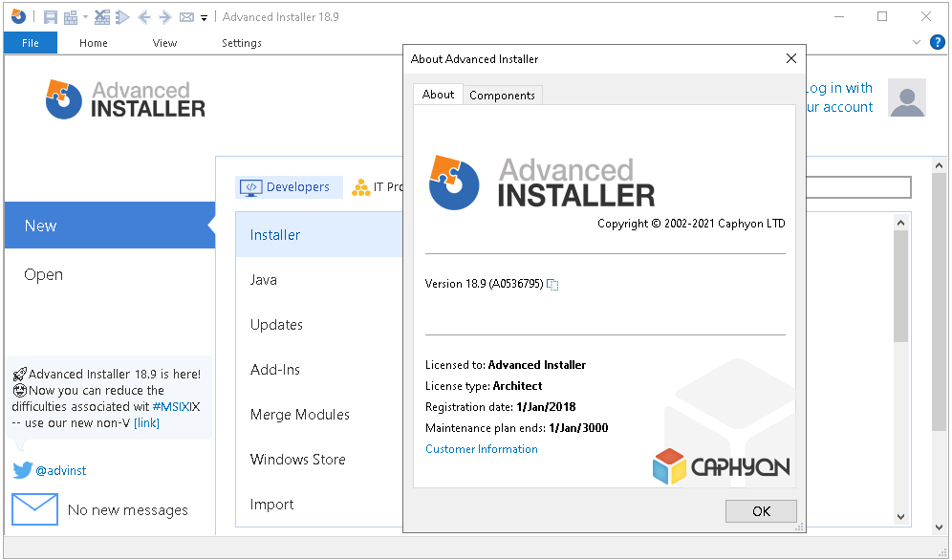Open the Build dropdown arrow beside bricks icon
The image size is (952, 560).
(x=85, y=17)
